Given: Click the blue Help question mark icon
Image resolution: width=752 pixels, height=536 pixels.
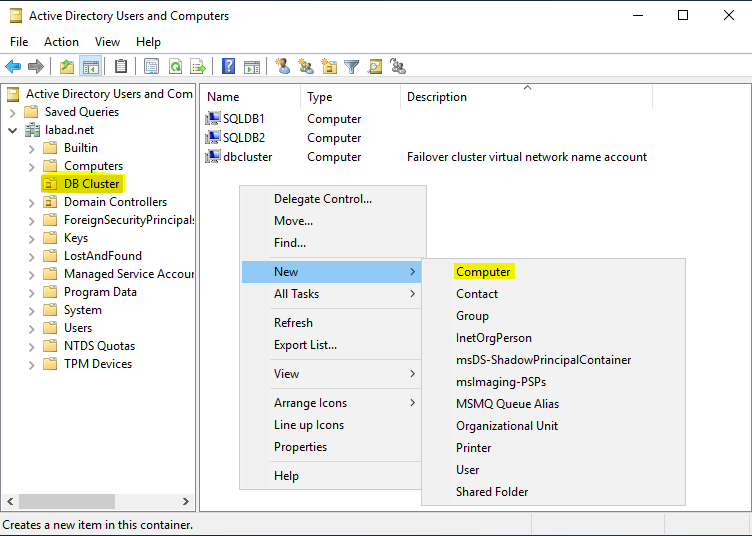Looking at the screenshot, I should coord(228,66).
